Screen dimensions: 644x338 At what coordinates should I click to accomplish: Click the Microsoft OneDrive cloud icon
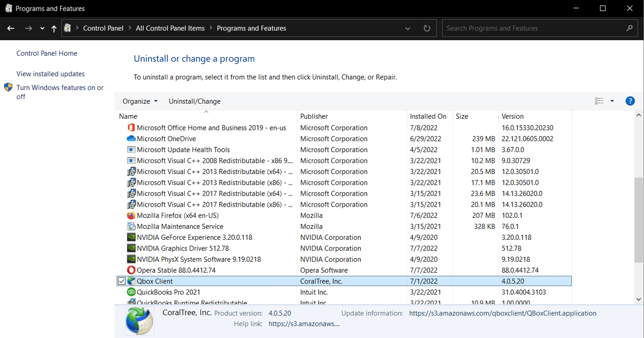coord(131,139)
